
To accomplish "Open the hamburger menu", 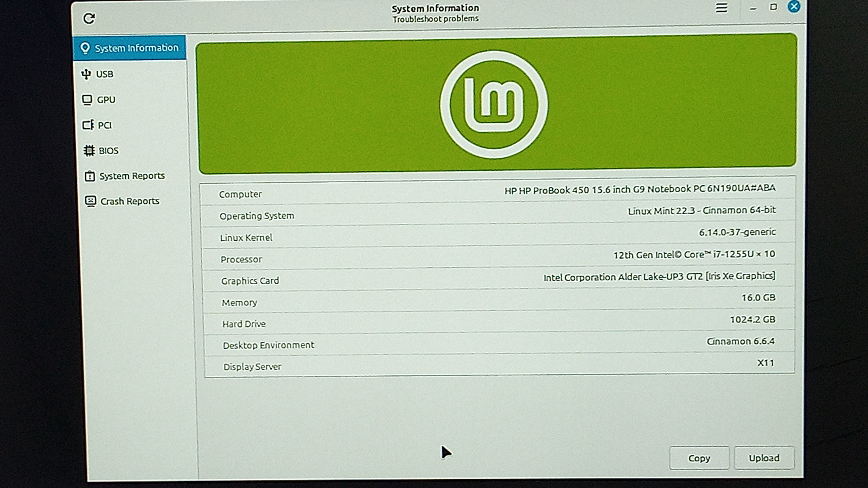I will point(721,8).
